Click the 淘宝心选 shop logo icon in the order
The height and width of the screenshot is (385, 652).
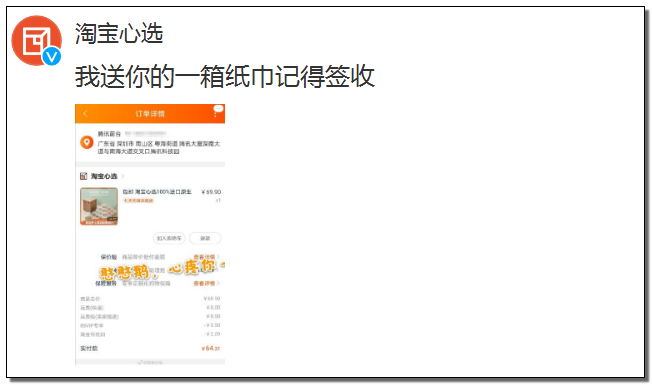[84, 176]
